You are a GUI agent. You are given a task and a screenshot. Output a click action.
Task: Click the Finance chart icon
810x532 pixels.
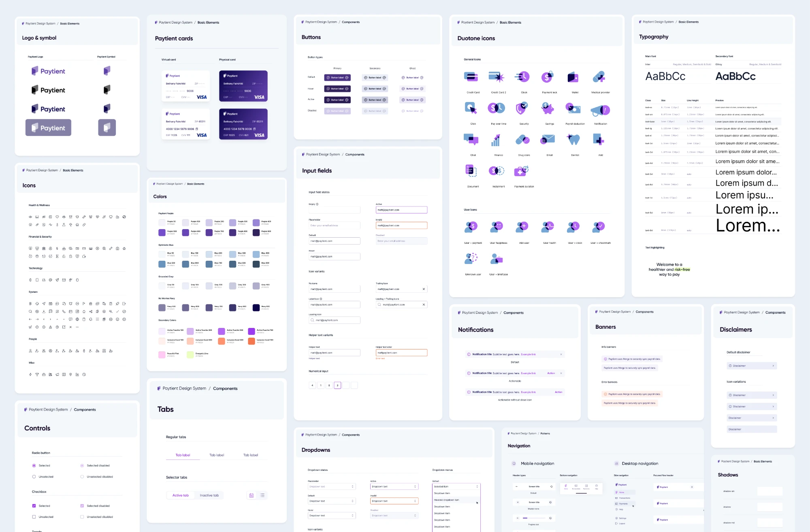pos(497,139)
